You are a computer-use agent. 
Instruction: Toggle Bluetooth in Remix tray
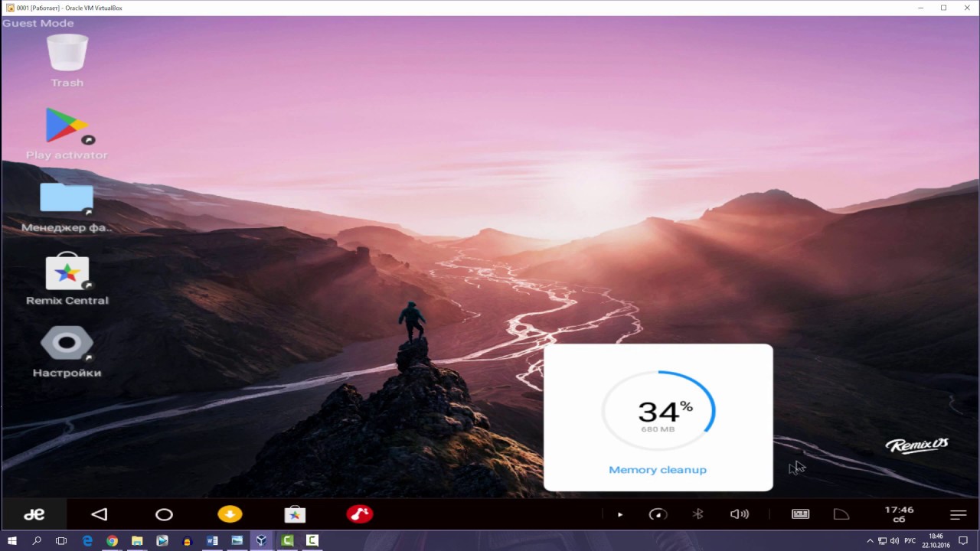tap(697, 514)
